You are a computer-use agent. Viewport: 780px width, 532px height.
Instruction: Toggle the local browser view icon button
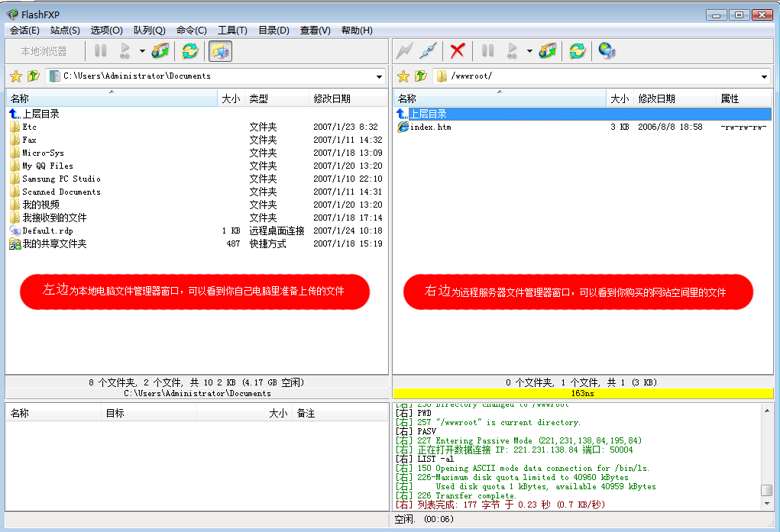(220, 51)
